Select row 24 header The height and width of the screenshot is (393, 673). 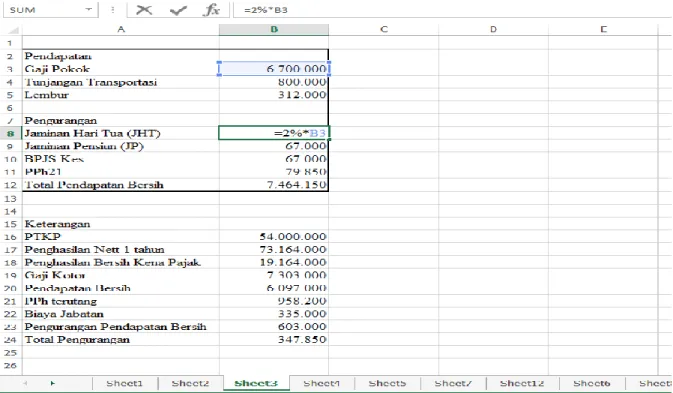[x=11, y=340]
